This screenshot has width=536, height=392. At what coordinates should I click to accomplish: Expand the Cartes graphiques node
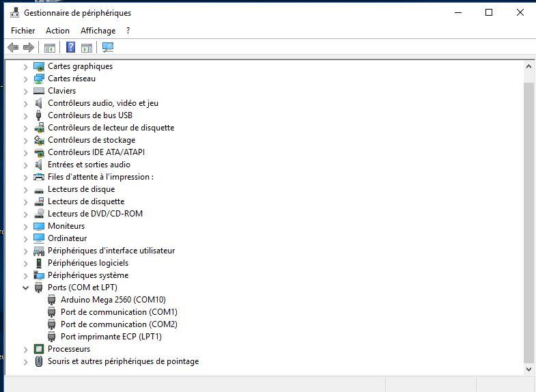26,67
